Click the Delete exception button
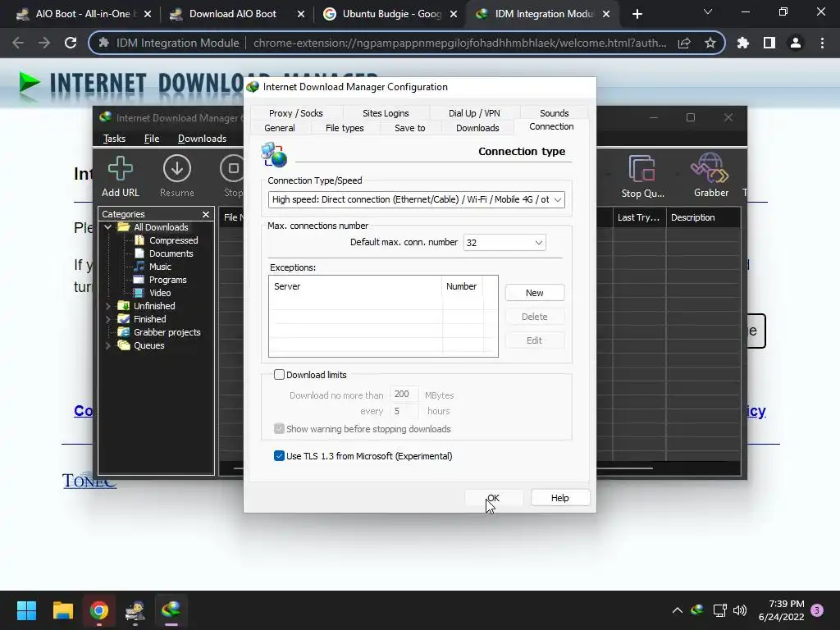Image resolution: width=840 pixels, height=630 pixels. coord(535,317)
